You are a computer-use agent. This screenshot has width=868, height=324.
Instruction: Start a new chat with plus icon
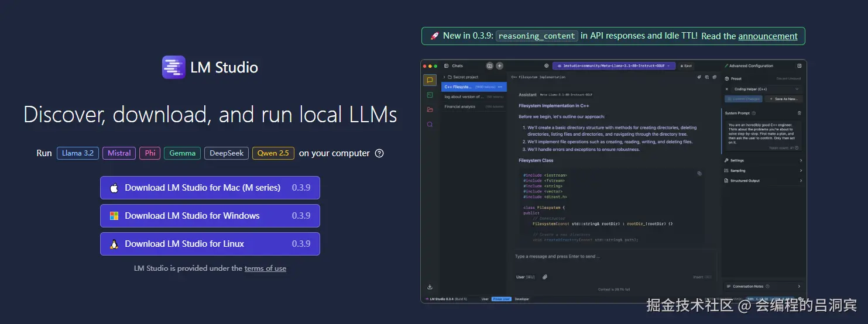[499, 66]
